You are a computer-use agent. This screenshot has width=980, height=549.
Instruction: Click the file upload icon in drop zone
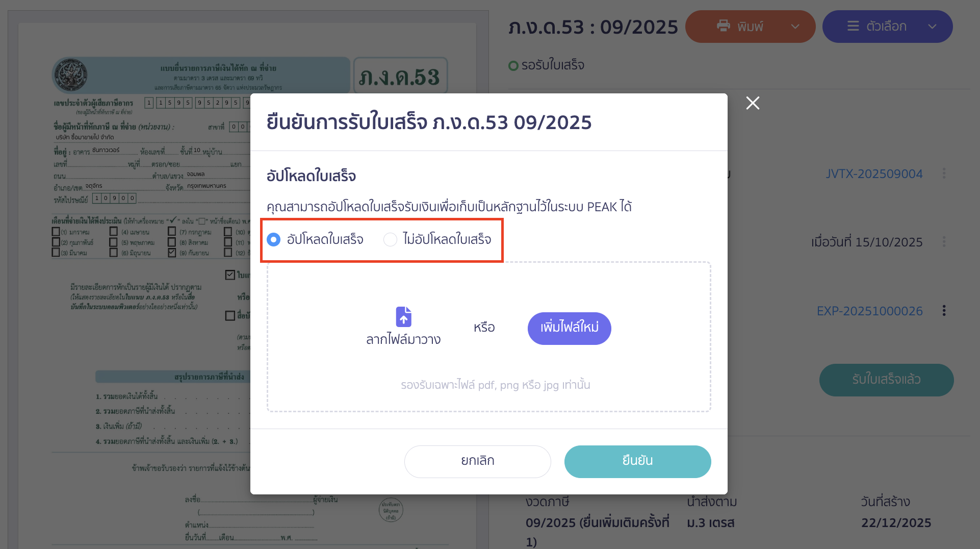click(x=403, y=317)
